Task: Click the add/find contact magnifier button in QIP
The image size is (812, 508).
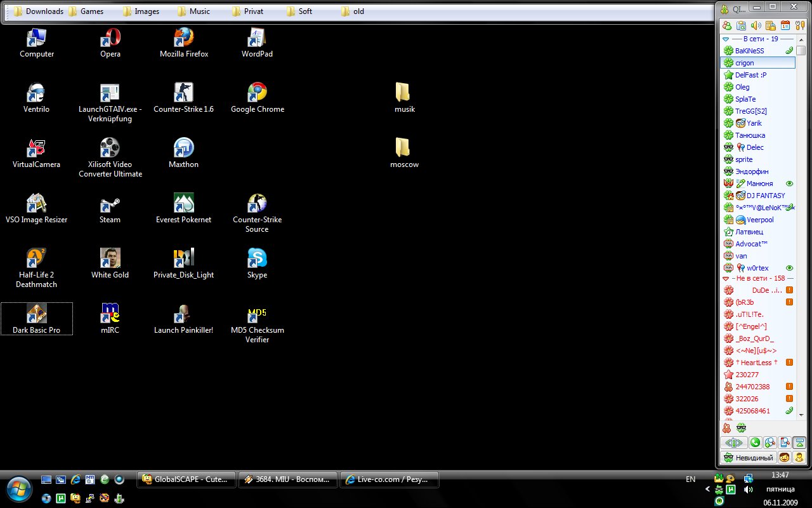Action: (769, 443)
